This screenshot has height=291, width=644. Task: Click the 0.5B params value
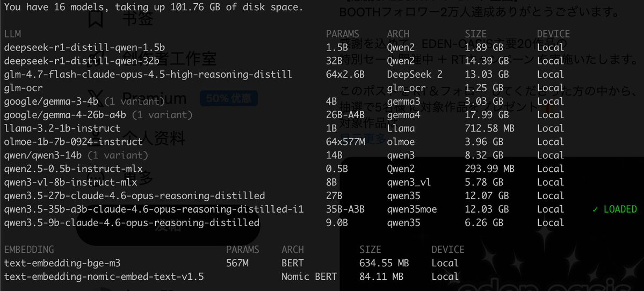[x=337, y=169]
